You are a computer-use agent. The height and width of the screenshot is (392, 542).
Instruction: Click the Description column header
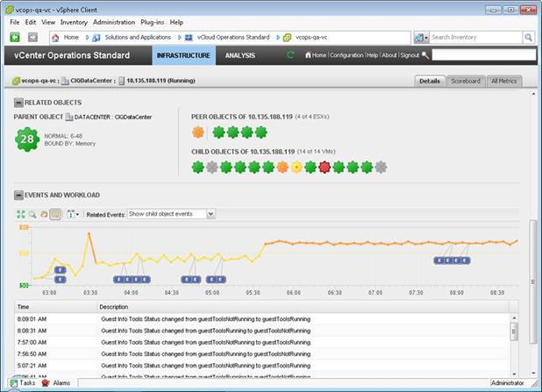coord(303,307)
